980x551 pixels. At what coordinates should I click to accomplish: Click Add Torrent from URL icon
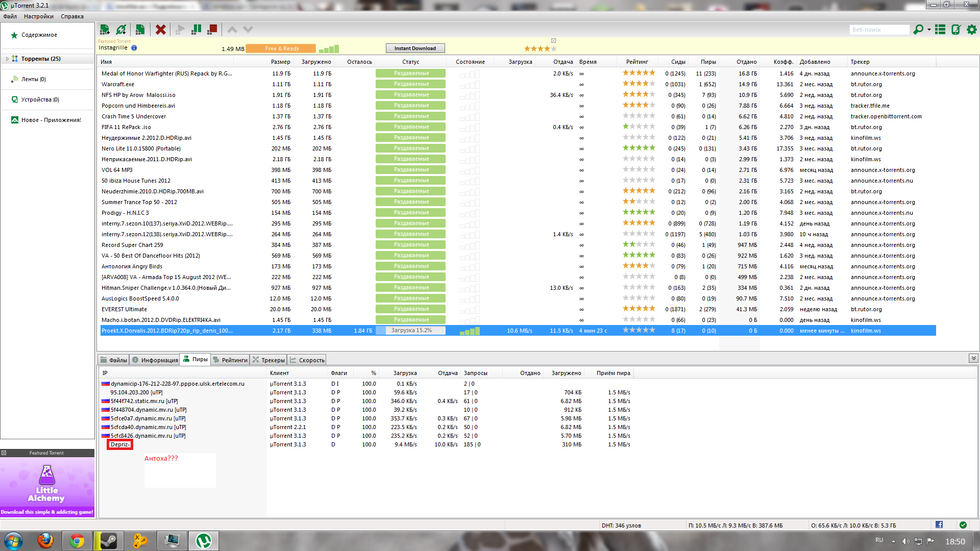tap(121, 30)
